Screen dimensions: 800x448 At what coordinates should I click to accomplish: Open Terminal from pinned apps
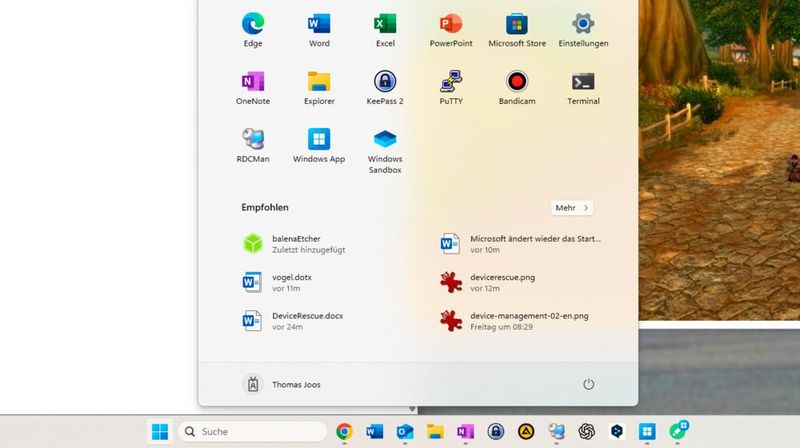(x=583, y=88)
